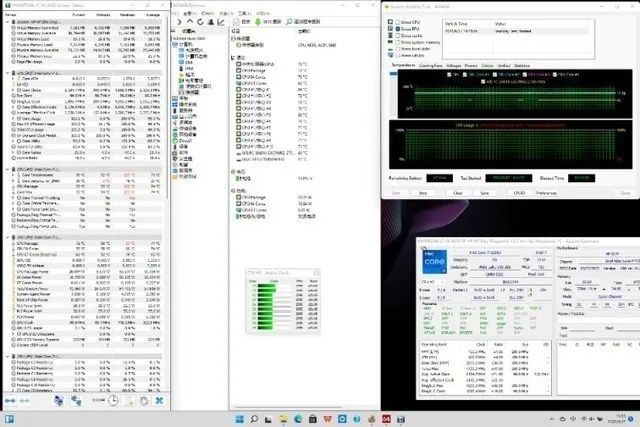Show hidden tray icons with the taskbar chevron
The height and width of the screenshot is (427, 640).
coord(552,419)
